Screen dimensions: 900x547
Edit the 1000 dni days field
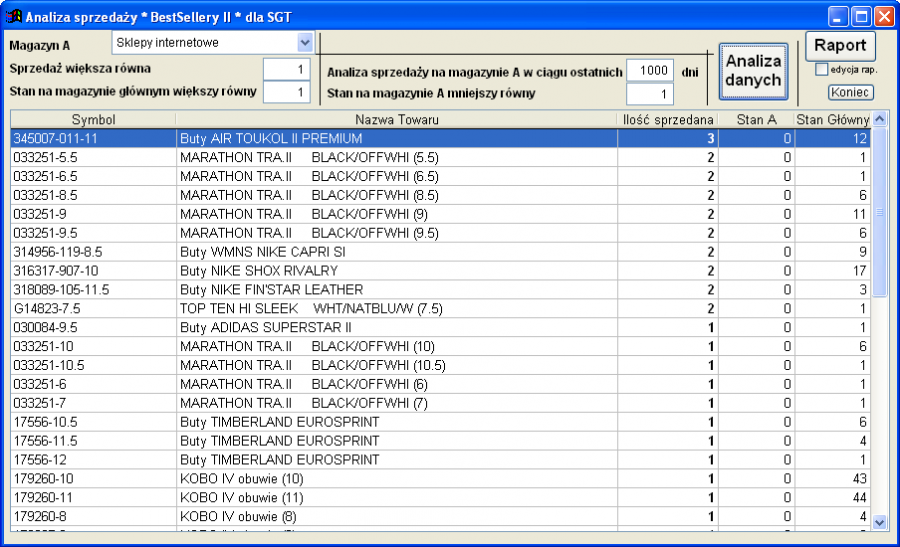[650, 71]
